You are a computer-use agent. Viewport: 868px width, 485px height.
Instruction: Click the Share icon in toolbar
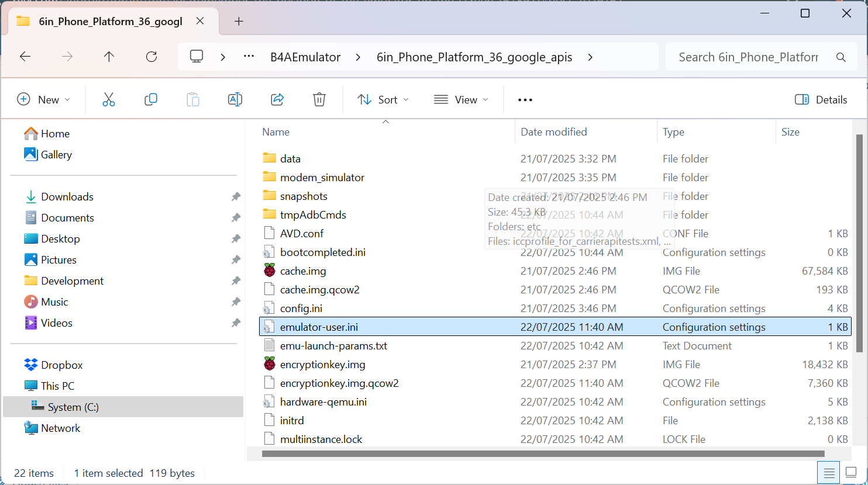pos(277,99)
